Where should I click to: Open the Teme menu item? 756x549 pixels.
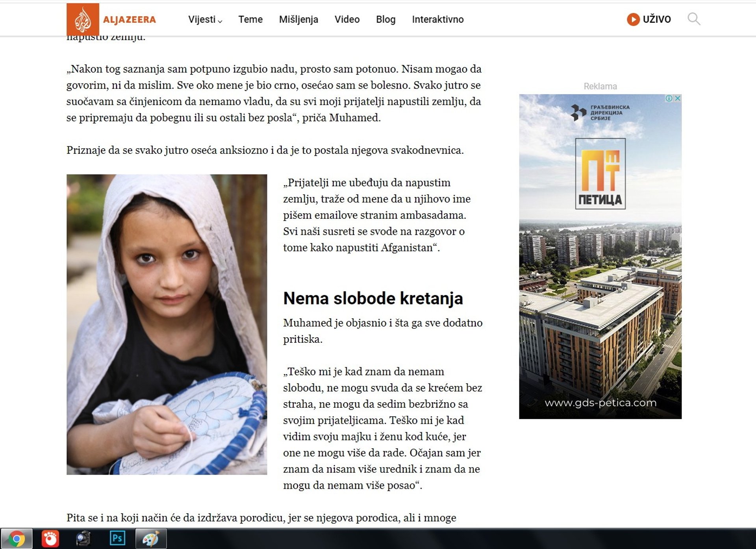coord(250,19)
